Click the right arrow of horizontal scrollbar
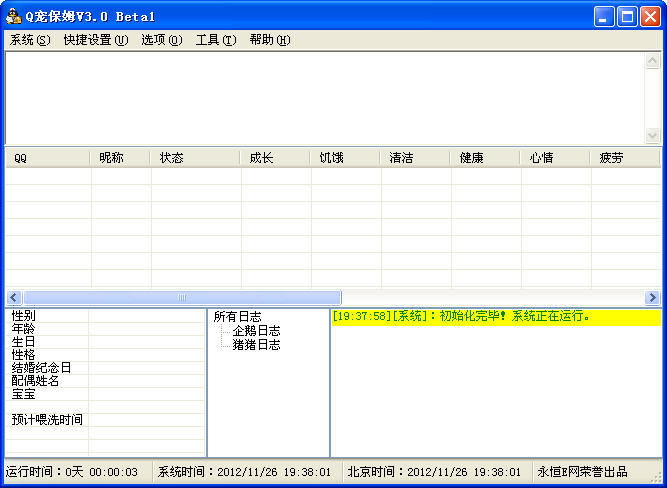This screenshot has width=667, height=488. [x=652, y=297]
